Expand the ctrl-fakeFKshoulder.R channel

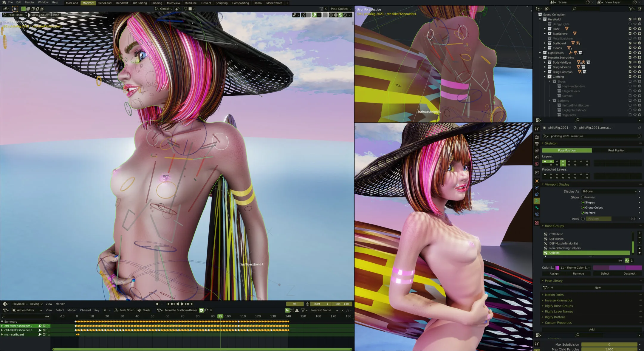coord(2,330)
